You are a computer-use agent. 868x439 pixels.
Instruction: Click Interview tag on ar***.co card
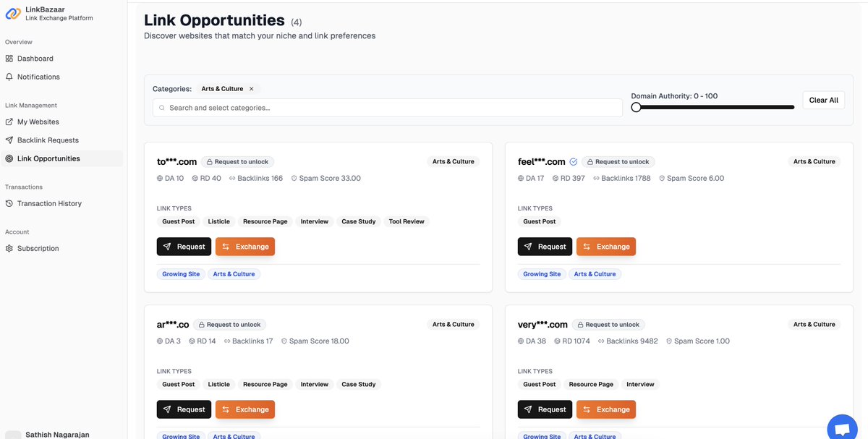(315, 385)
